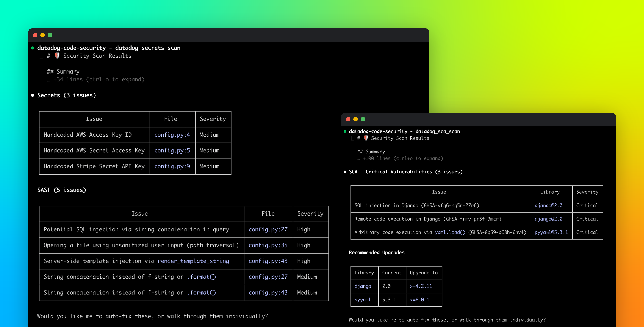Click config.py:43 for the template injection issue

[268, 261]
